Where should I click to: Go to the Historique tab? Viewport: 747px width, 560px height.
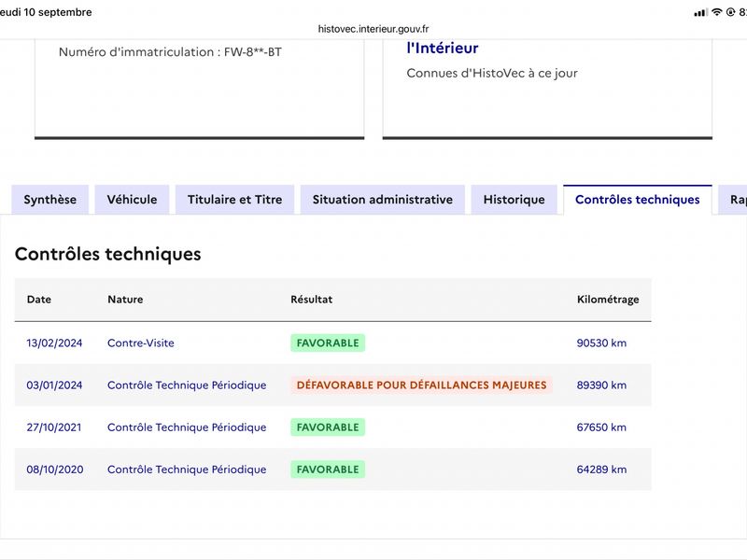(514, 200)
